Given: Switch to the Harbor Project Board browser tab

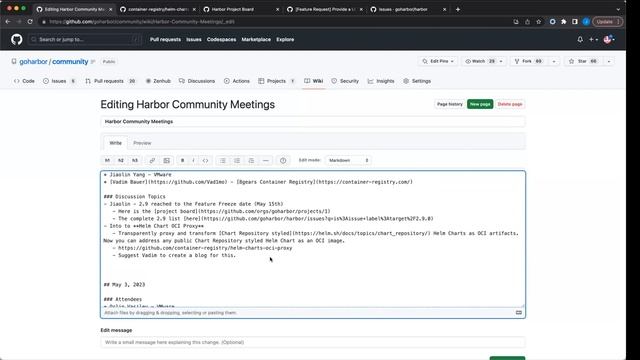Looking at the screenshot, I should coord(241,9).
